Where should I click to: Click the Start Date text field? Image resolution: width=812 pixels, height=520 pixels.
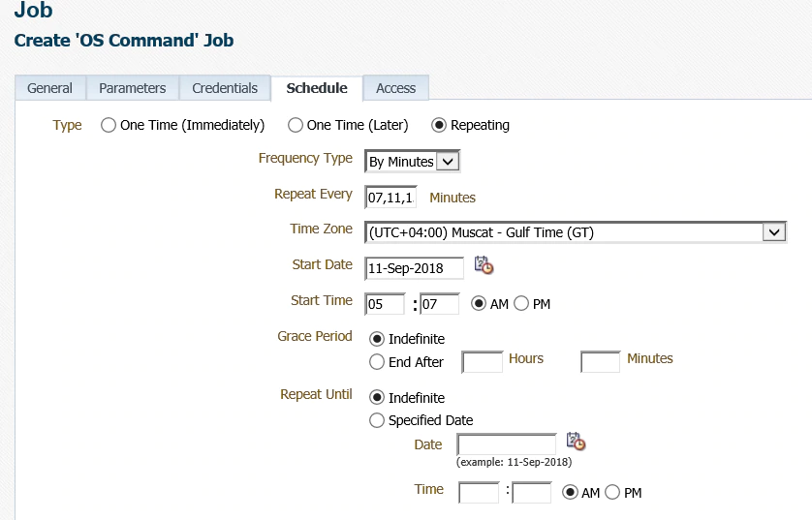pyautogui.click(x=415, y=268)
